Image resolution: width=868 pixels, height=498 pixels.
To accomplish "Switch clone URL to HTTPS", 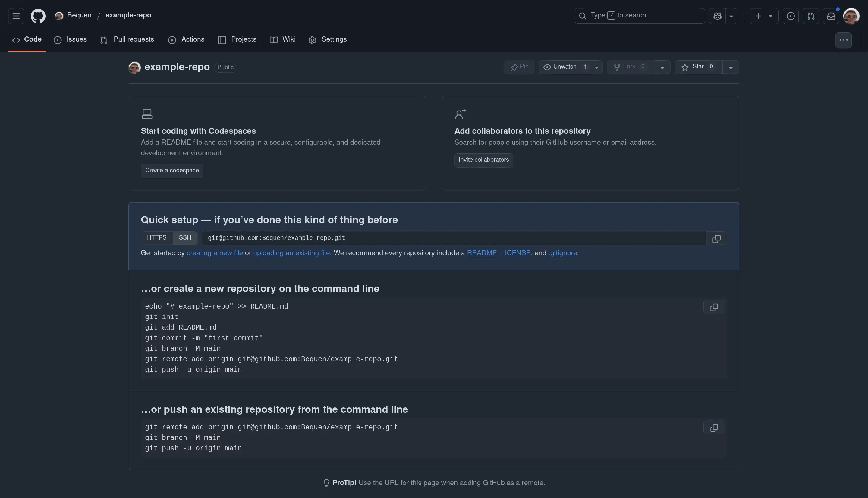I will tap(157, 238).
